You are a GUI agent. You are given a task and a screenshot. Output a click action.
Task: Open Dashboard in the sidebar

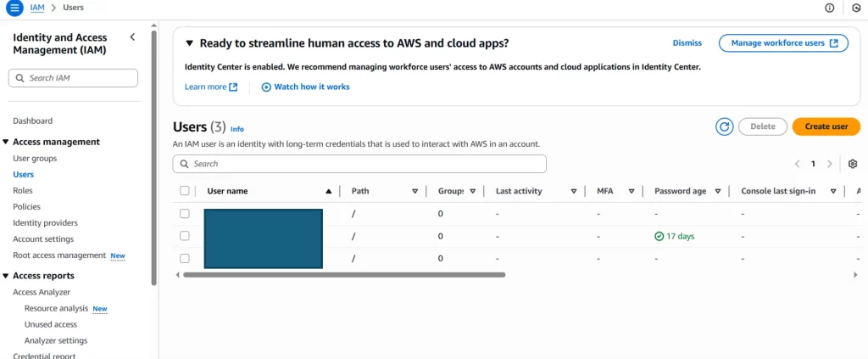33,121
